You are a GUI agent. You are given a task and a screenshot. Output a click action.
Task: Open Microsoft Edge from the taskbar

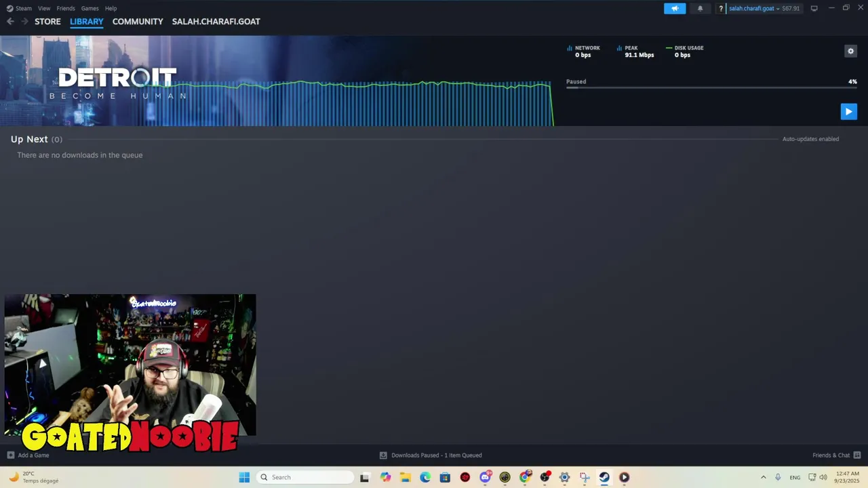425,477
